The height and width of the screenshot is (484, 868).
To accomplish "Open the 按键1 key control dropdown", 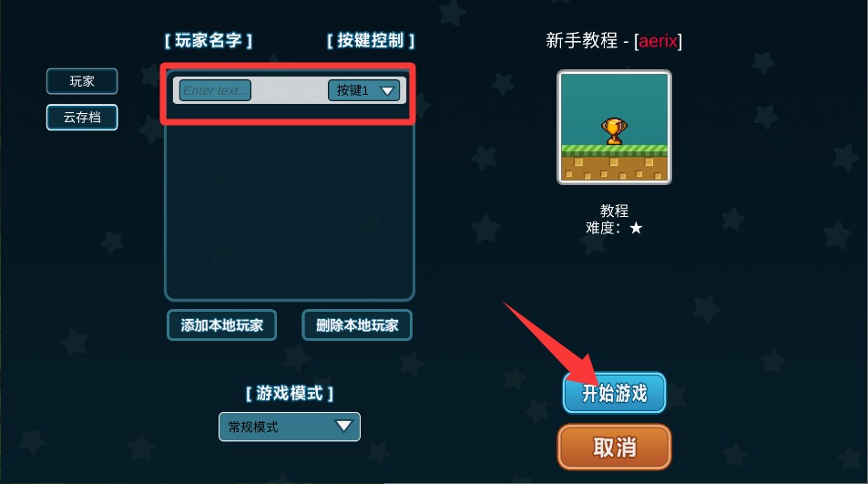I will point(363,90).
